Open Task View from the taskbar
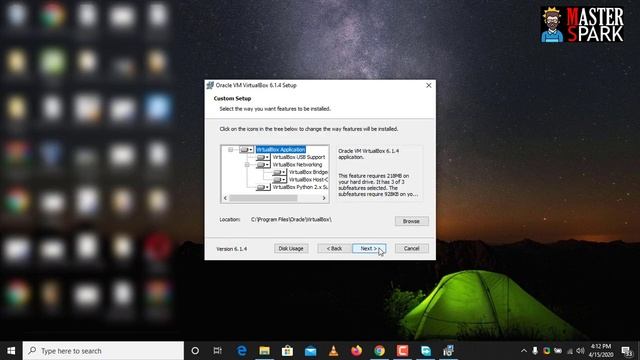Screen dimensions: 640x360 click(218, 351)
